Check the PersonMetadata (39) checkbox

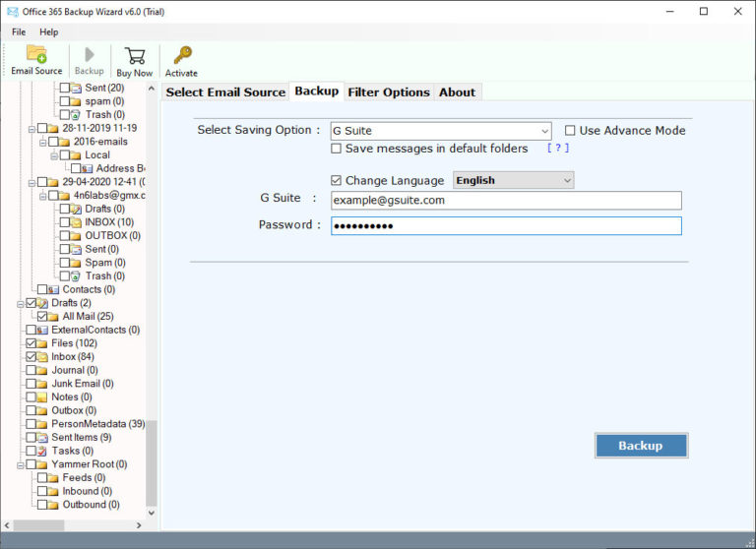[31, 424]
